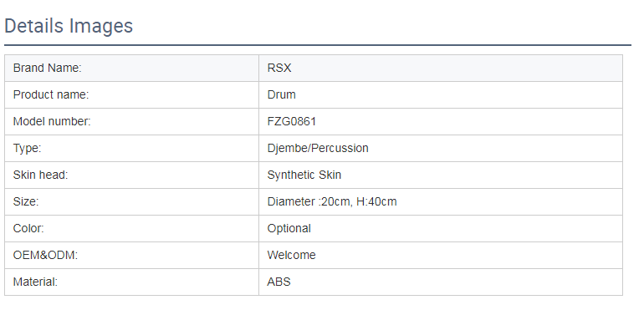
Task: Select the OEM&ODM label cell
Action: tap(132, 255)
